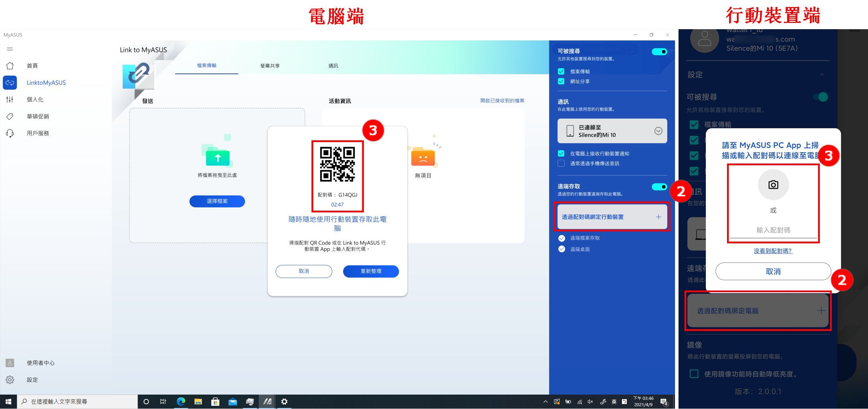Click MyASUS app icon on taskbar
Viewport: 868px width, 409px height.
coord(267,402)
